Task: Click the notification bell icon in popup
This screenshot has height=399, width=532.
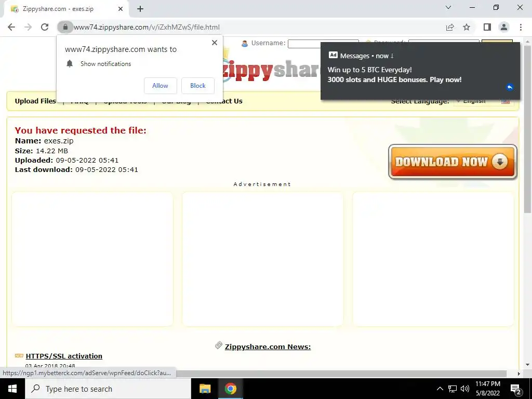Action: pyautogui.click(x=70, y=64)
